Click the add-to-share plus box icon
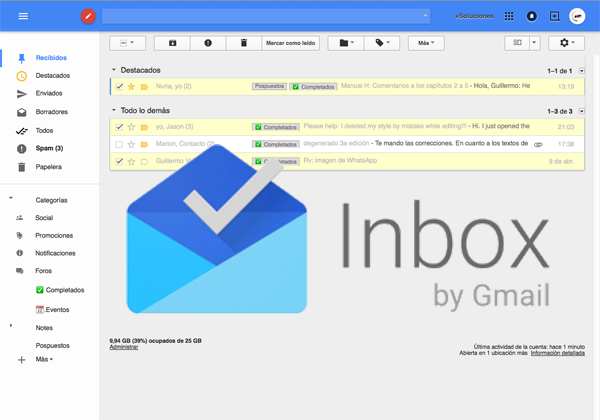The image size is (600, 420). coord(554,16)
